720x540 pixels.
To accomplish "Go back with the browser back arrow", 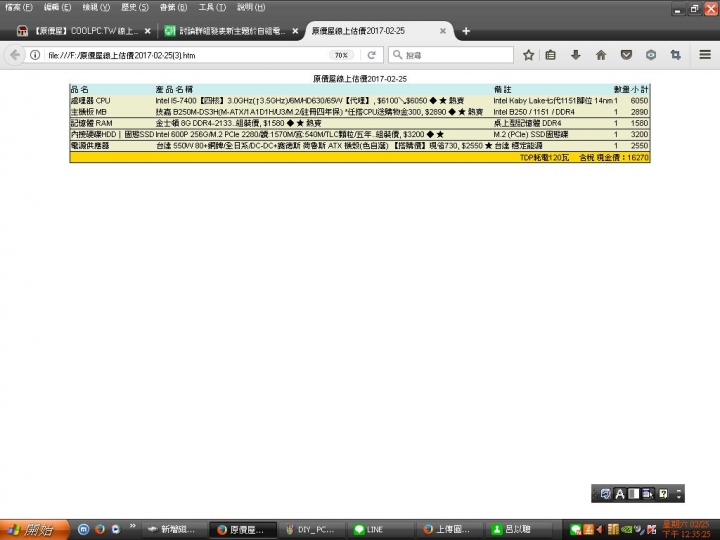I will coord(14,55).
